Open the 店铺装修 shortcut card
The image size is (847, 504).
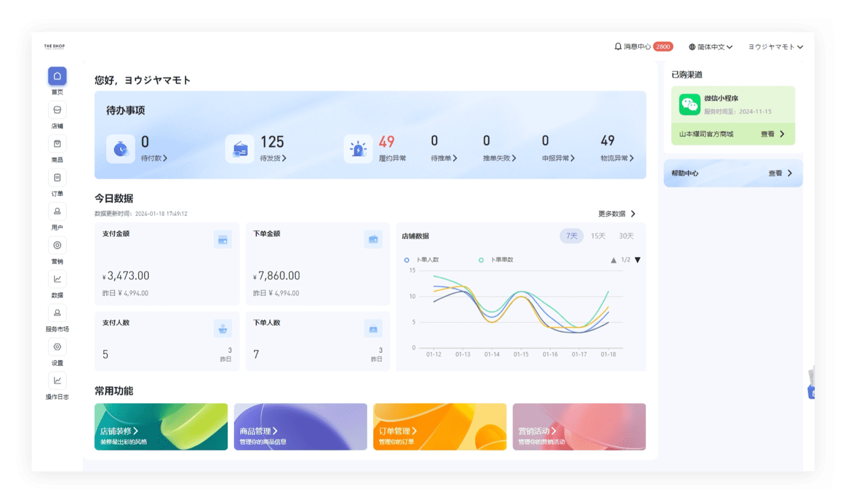[x=160, y=427]
